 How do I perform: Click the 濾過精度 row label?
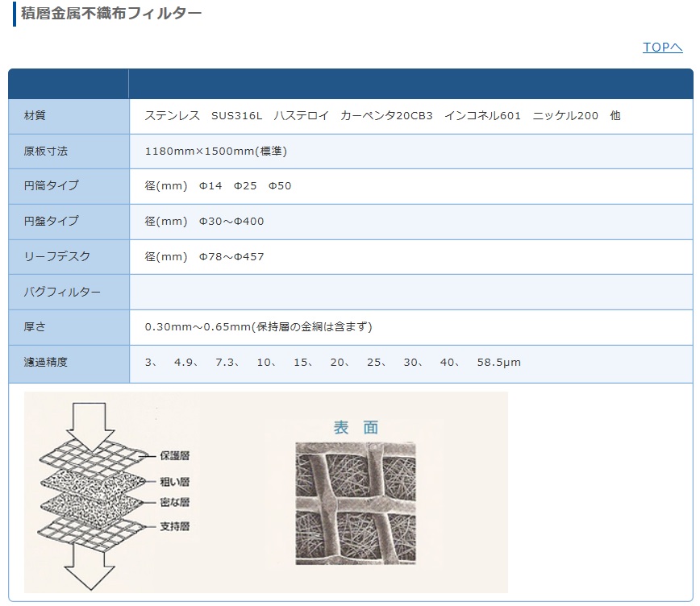(x=45, y=362)
